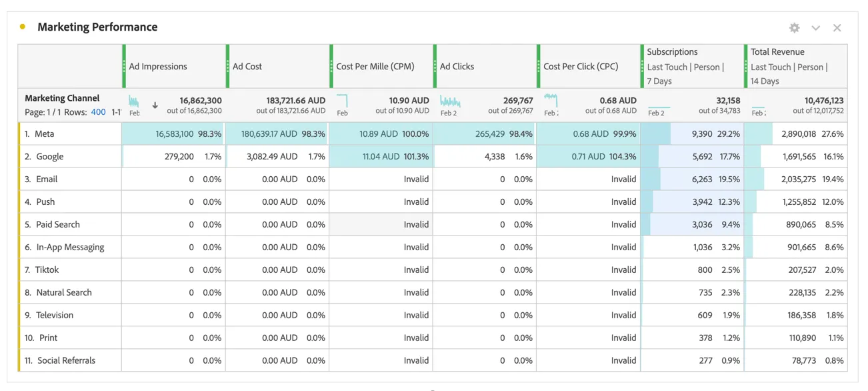This screenshot has height=391, width=868.
Task: Select the Subscriptions column header
Action: (x=692, y=66)
